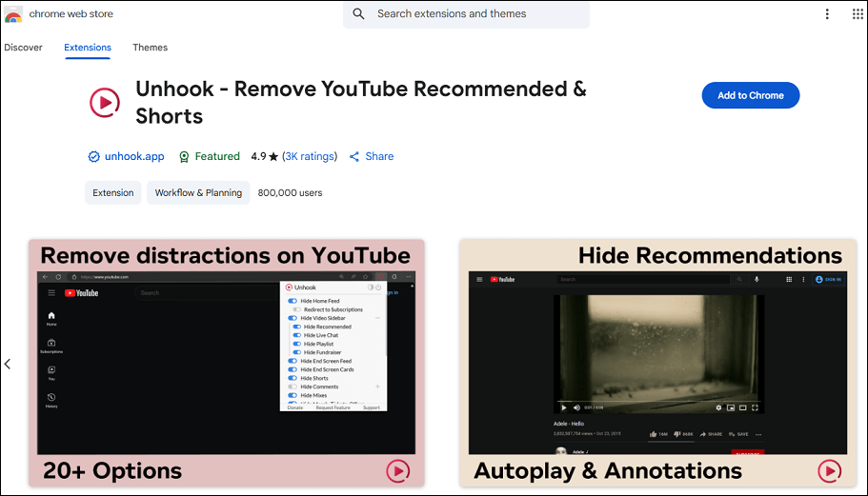Click the Chrome Web Store logo

click(13, 14)
